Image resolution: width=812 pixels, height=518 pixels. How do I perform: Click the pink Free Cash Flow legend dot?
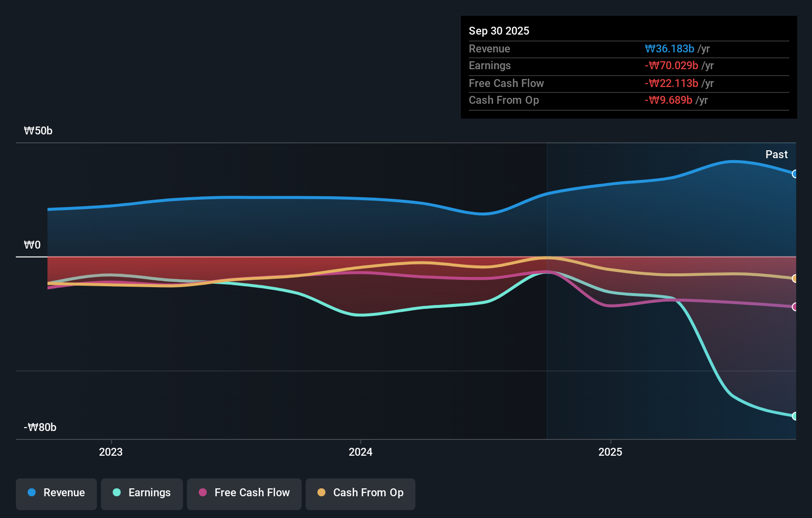[203, 492]
